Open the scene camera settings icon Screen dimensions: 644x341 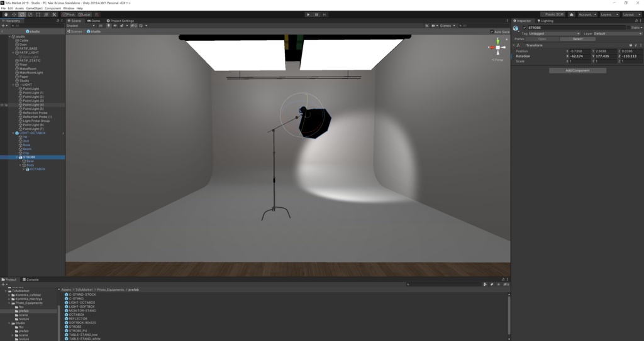point(433,26)
